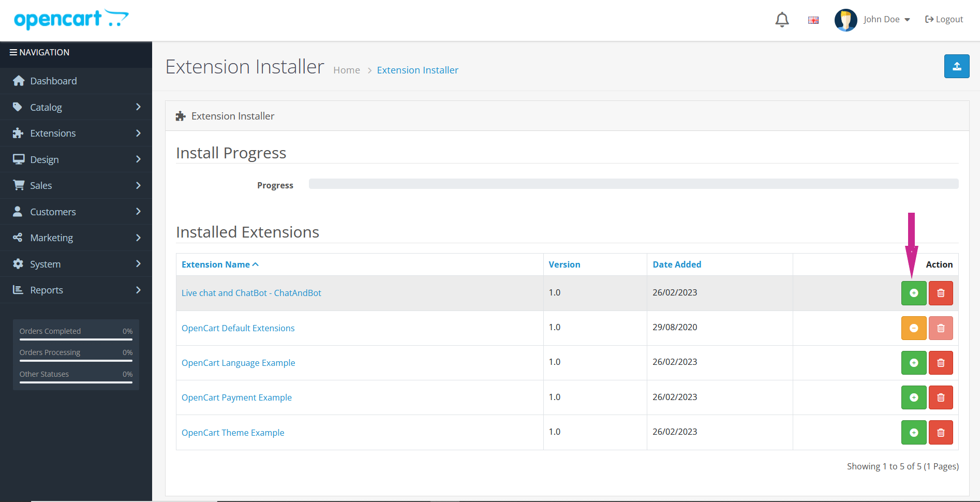980x502 pixels.
Task: Click the blue upload extension button
Action: coord(956,66)
